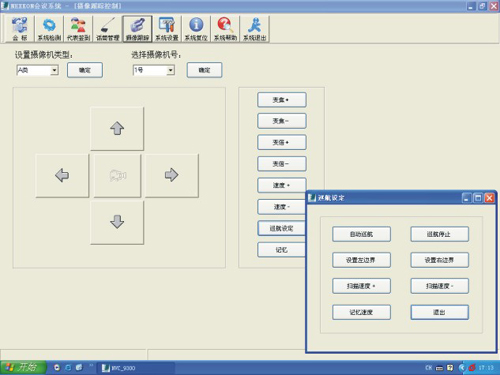Image resolution: width=500 pixels, height=375 pixels.
Task: Click 设置右边界 set right boundary
Action: coord(440,260)
